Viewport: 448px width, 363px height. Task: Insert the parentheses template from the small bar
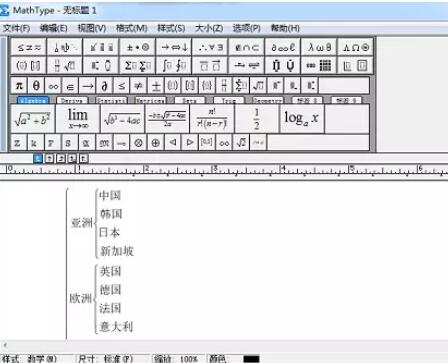173,86
